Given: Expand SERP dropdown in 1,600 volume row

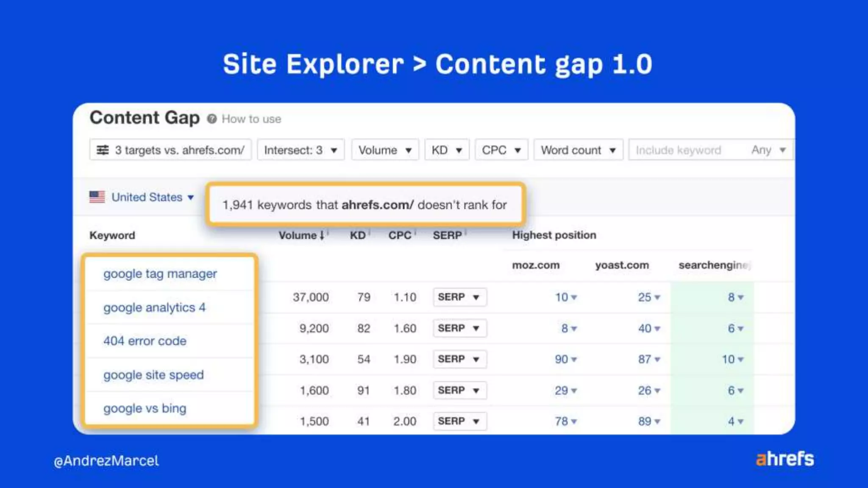Looking at the screenshot, I should point(460,390).
